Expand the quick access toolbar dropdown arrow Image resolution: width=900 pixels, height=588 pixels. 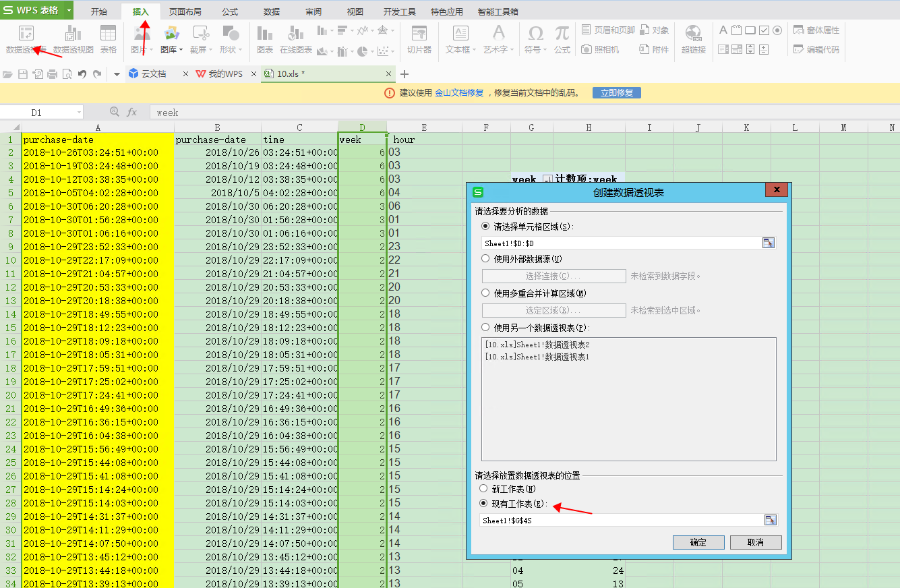point(117,73)
